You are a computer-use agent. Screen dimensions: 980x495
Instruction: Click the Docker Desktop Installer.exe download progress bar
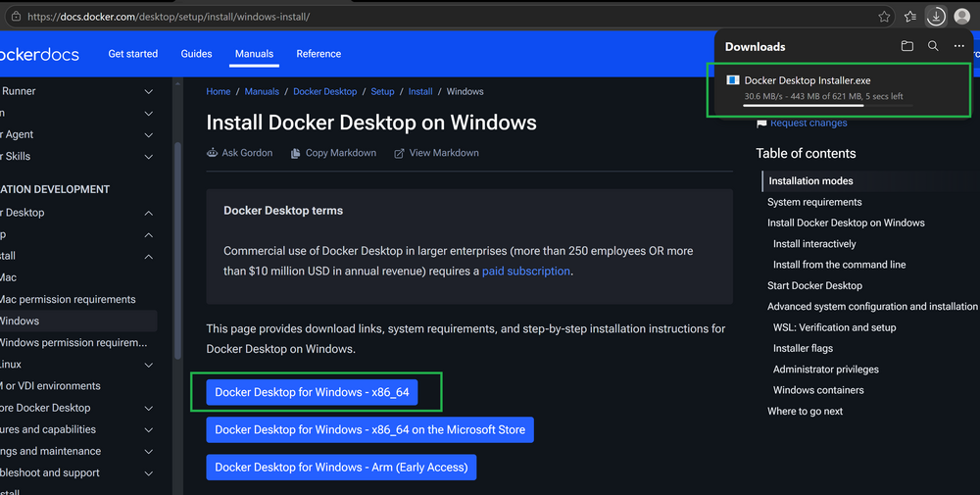[x=828, y=106]
